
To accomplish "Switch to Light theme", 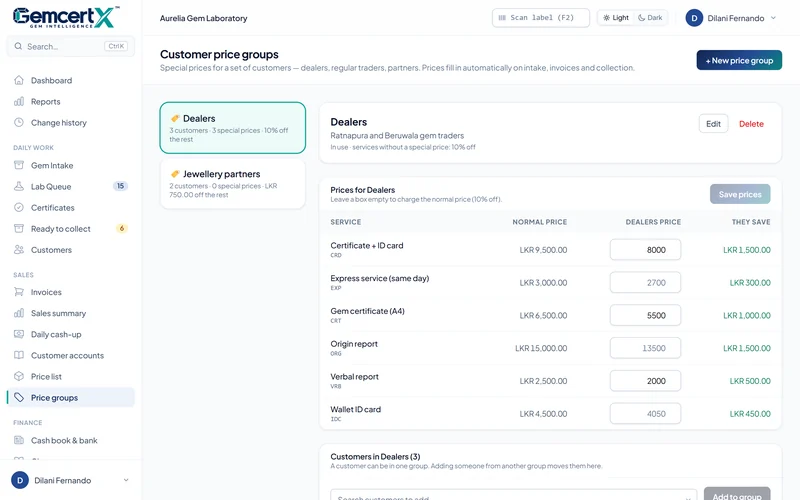I will (616, 18).
